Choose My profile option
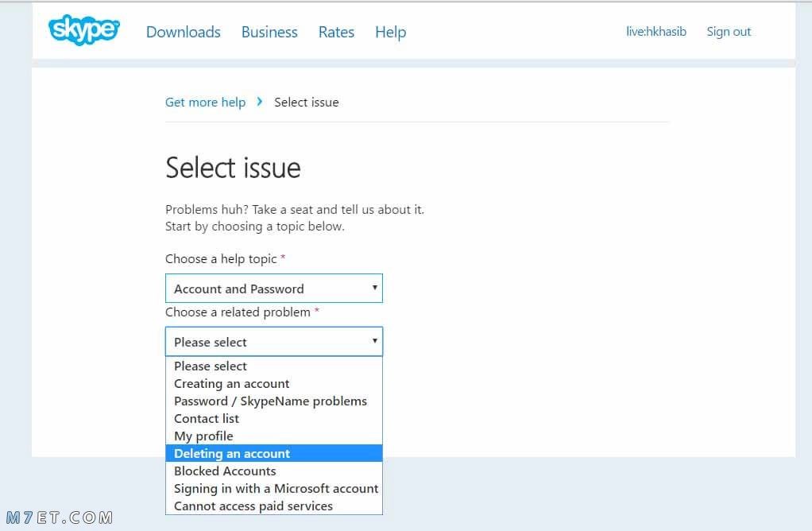This screenshot has height=531, width=812. coord(274,436)
